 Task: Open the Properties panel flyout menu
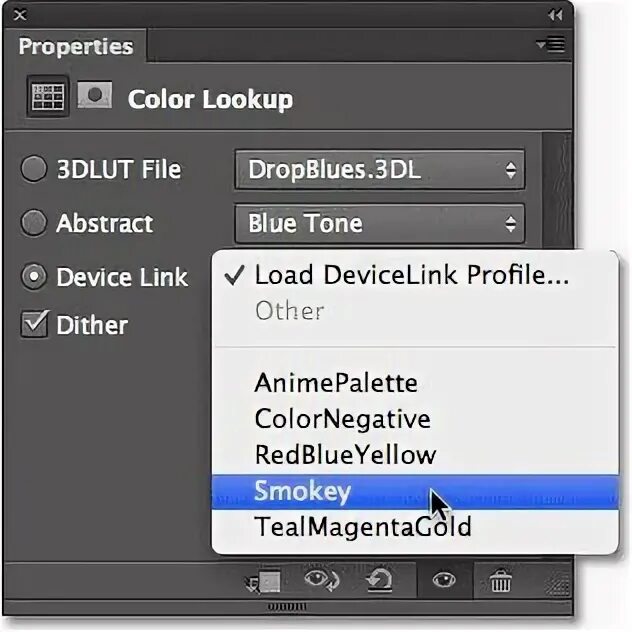[x=549, y=44]
